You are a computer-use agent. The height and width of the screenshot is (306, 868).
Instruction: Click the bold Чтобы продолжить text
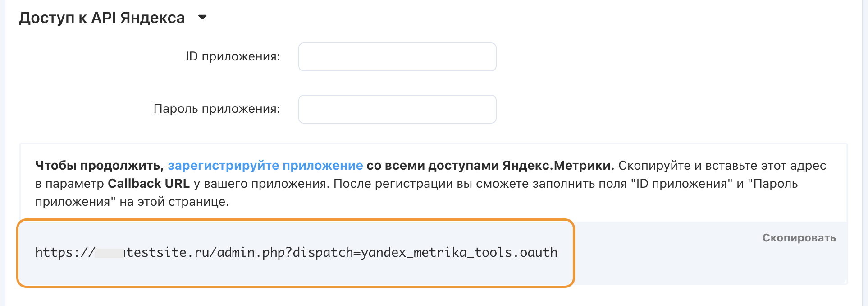pos(99,166)
